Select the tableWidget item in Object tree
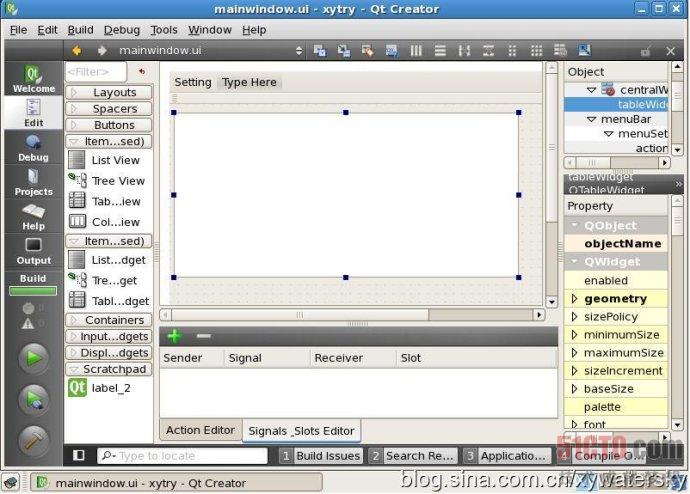The height and width of the screenshot is (494, 690). tap(616, 104)
